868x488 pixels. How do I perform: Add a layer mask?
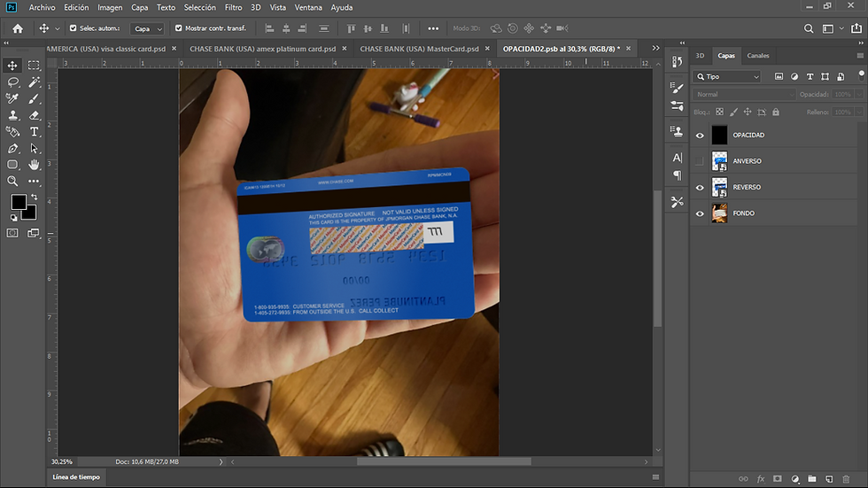pyautogui.click(x=778, y=478)
